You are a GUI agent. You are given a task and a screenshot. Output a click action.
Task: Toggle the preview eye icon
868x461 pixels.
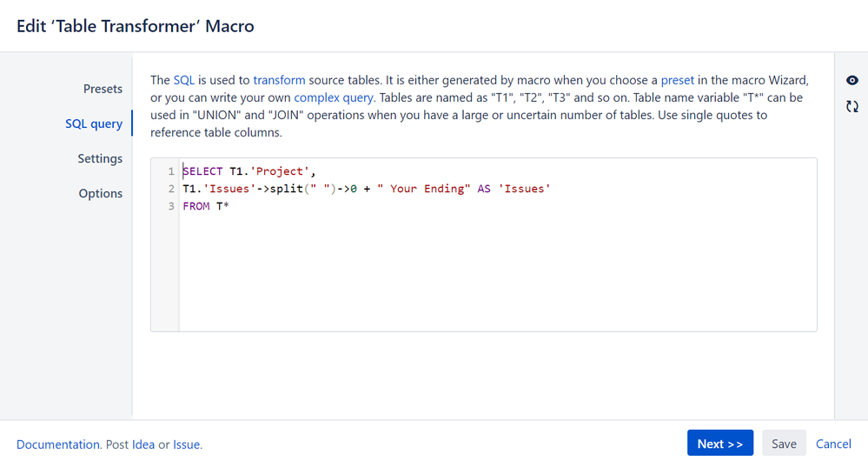click(852, 80)
